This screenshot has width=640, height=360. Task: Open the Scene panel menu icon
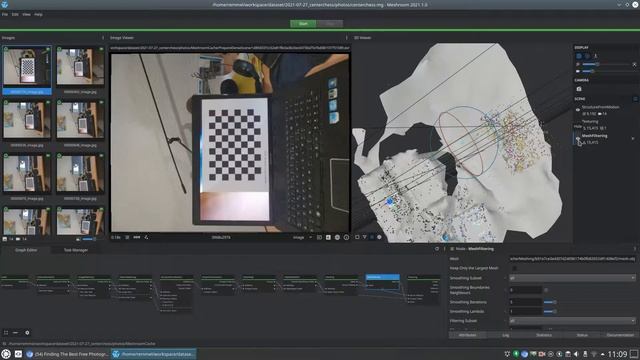pos(635,99)
